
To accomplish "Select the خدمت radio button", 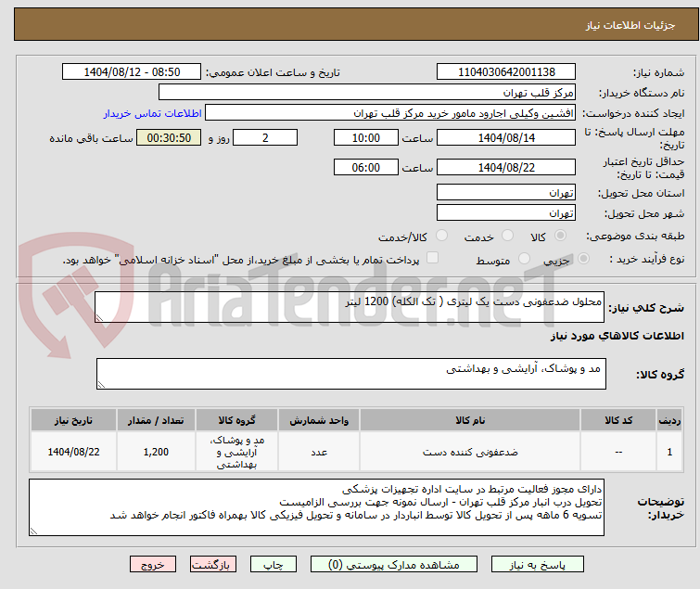I will point(507,236).
